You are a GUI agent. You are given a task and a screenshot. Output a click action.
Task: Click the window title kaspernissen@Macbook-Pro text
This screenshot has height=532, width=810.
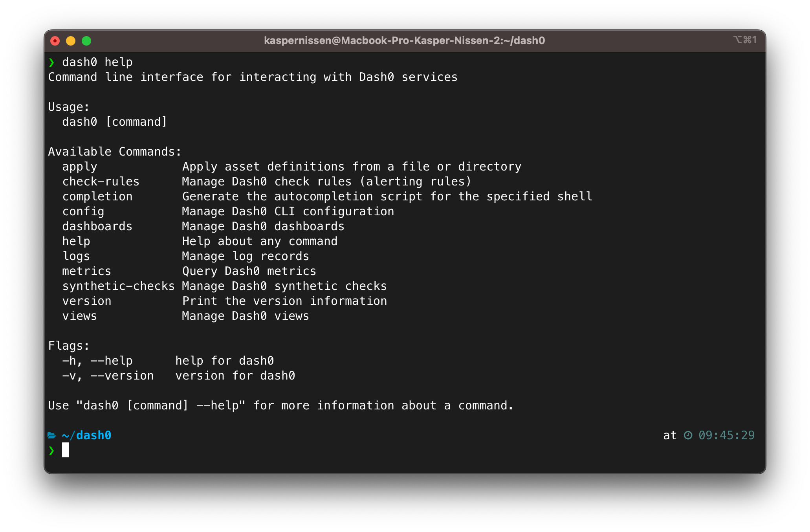(404, 40)
